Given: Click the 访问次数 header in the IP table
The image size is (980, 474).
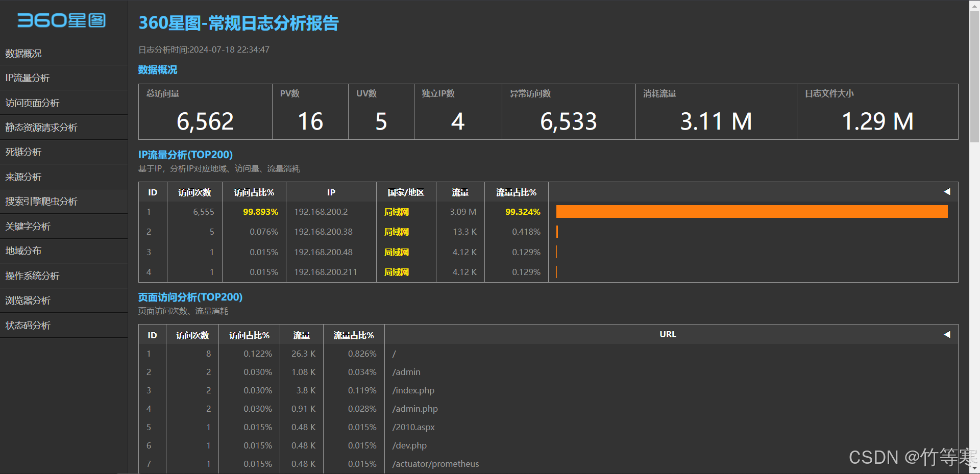Looking at the screenshot, I should (x=194, y=192).
